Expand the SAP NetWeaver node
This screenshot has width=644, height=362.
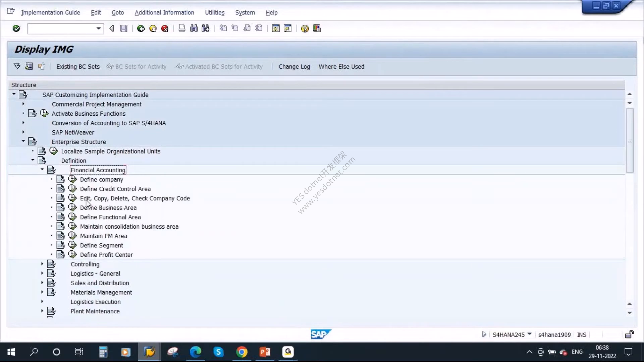tap(23, 132)
